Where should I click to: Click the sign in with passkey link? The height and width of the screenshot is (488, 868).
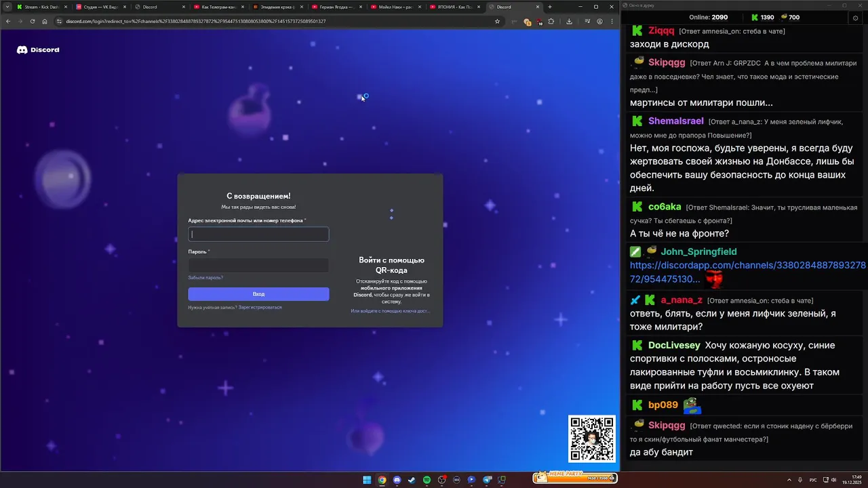point(390,310)
